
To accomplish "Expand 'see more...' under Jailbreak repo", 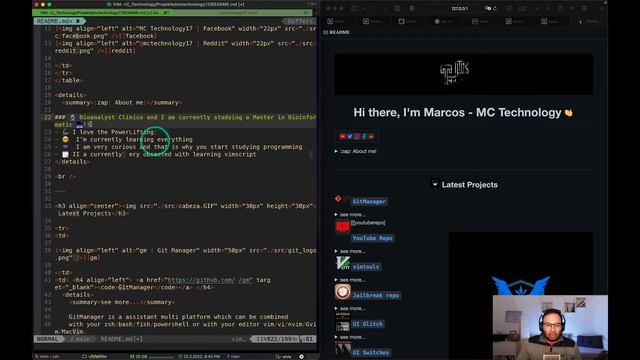I will pyautogui.click(x=350, y=309).
